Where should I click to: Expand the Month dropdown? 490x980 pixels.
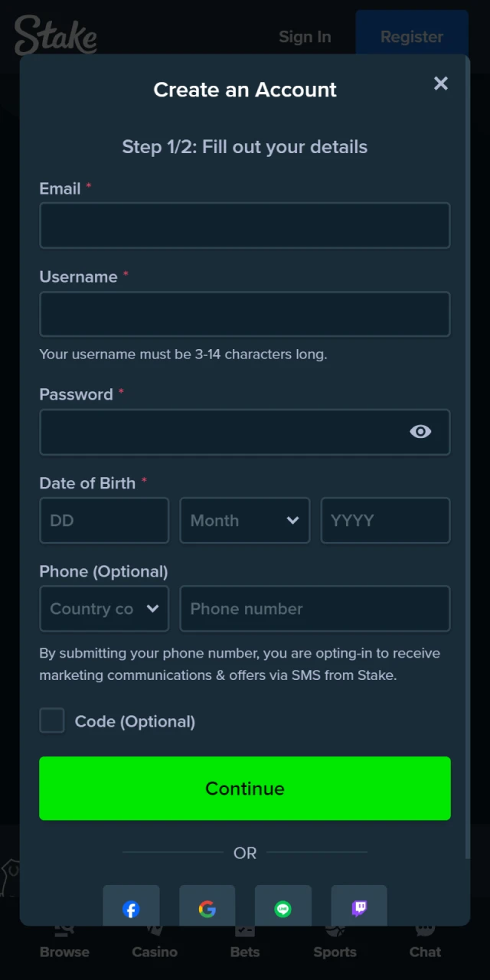[244, 521]
